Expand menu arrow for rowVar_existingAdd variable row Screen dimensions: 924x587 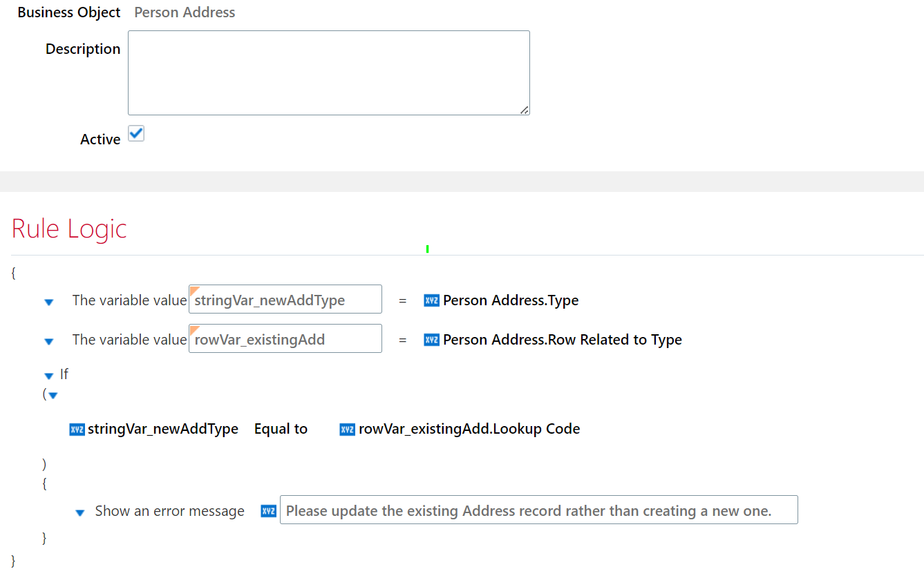point(49,341)
